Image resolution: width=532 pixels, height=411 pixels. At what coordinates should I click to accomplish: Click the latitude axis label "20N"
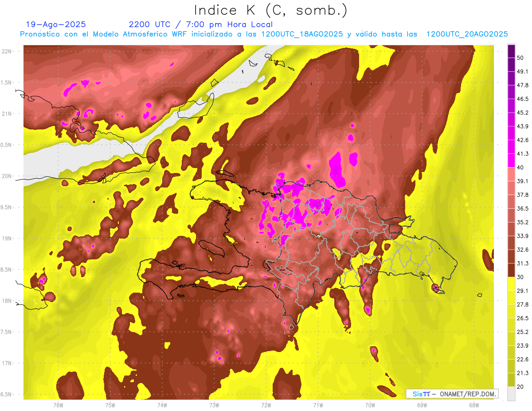click(x=7, y=176)
